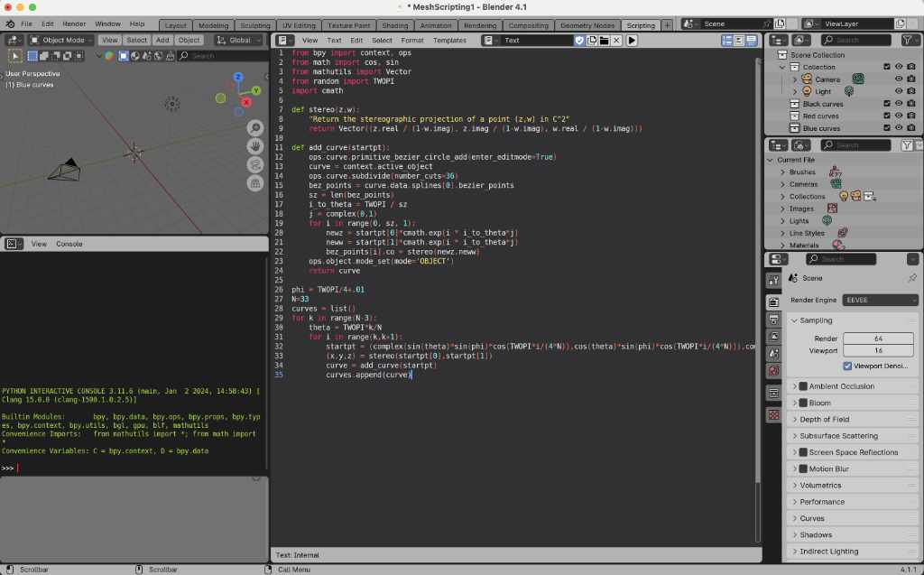Hide the Camera object in viewport
This screenshot has width=924, height=575.
pyautogui.click(x=899, y=79)
